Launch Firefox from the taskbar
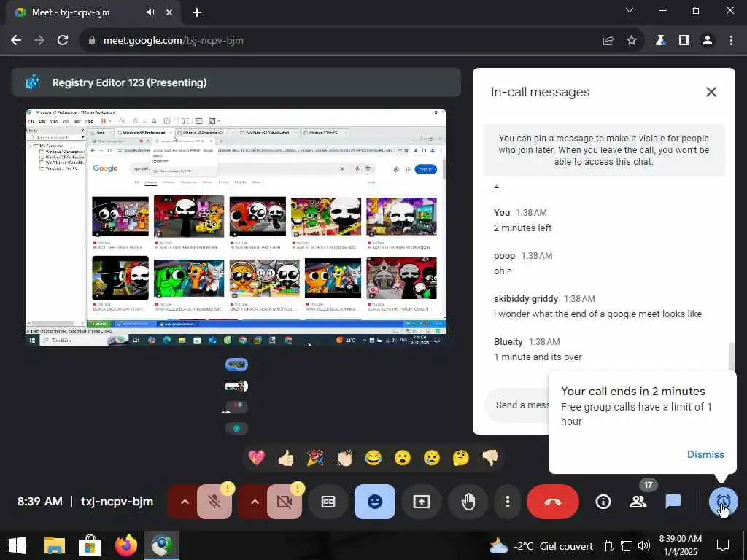747x560 pixels. 125,545
